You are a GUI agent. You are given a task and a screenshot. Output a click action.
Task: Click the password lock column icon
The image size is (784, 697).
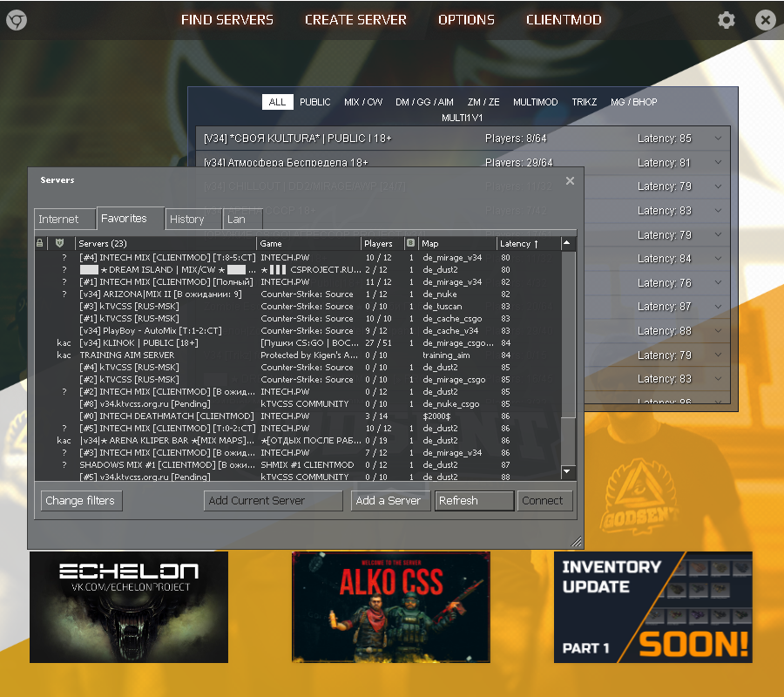[x=40, y=243]
